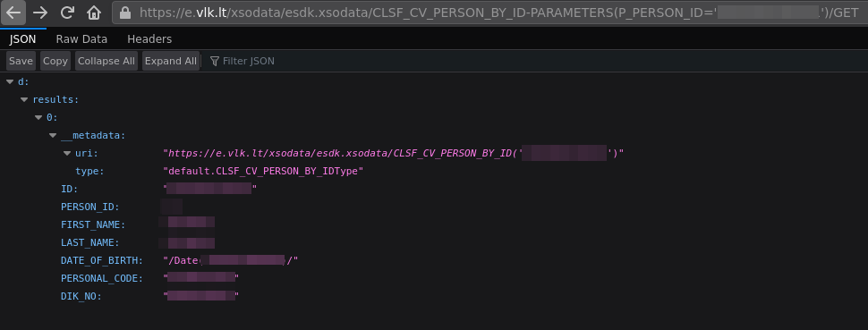Click the Copy button
The image size is (868, 330).
pos(55,61)
